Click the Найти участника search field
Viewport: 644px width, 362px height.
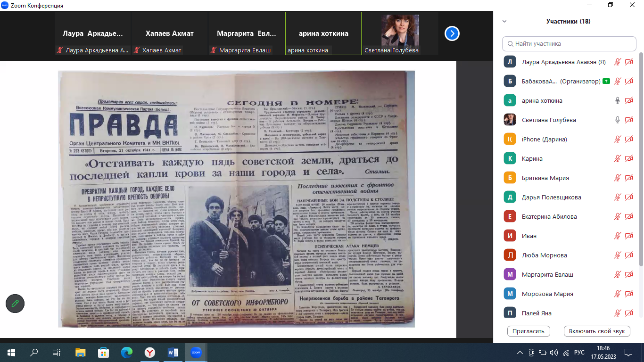pos(569,43)
